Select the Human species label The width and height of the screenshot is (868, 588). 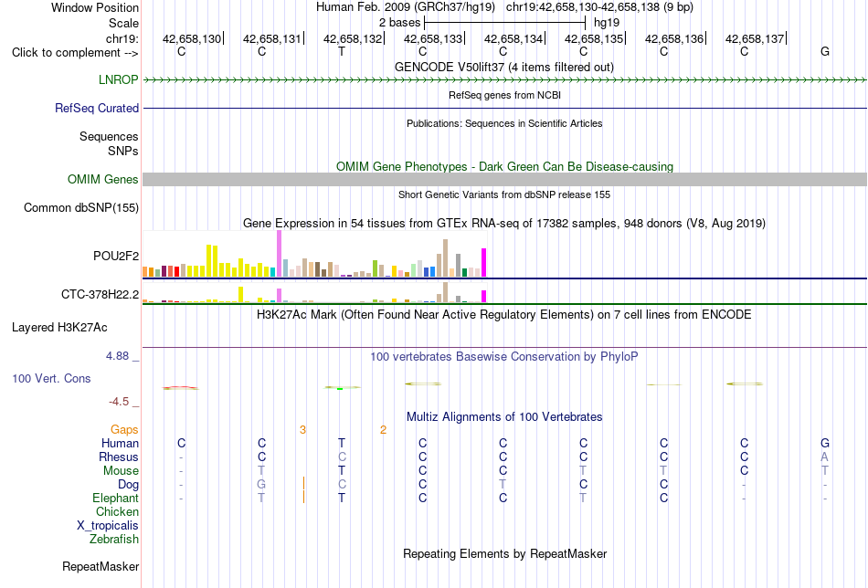120,443
